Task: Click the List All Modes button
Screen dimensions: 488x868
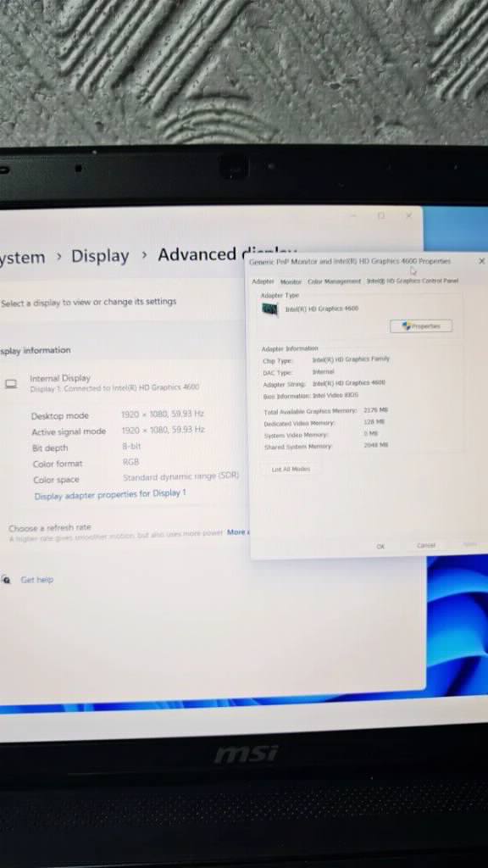Action: pos(291,469)
